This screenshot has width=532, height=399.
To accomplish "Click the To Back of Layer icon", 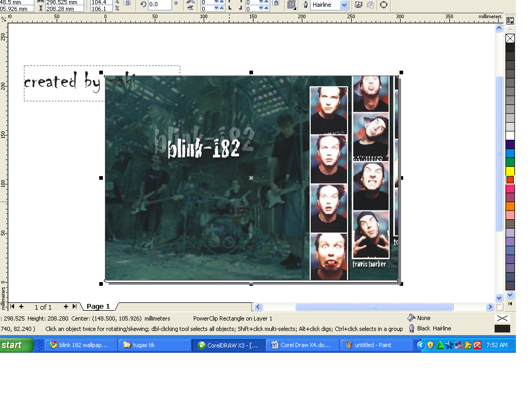I will [x=370, y=5].
